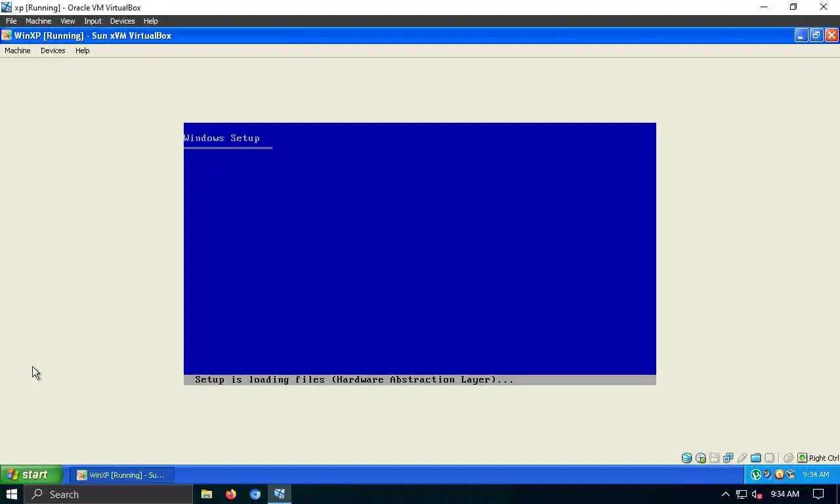
Task: Click the Right Ctrl host key label
Action: [824, 458]
